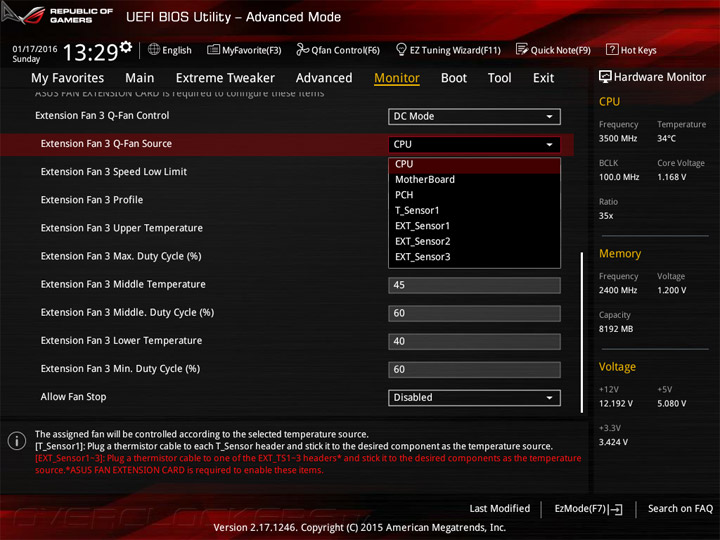The image size is (720, 540).
Task: Switch to the Boot tab
Action: click(x=454, y=78)
